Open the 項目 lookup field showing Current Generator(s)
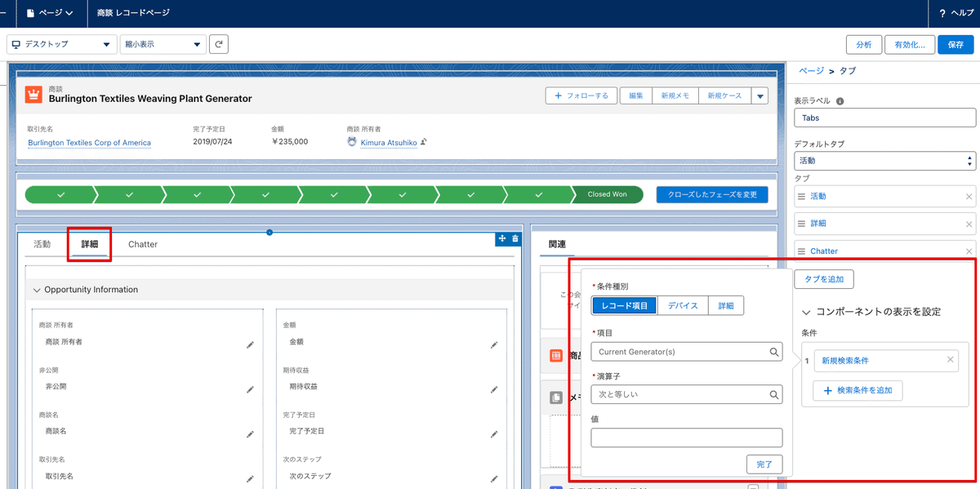Image resolution: width=980 pixels, height=489 pixels. [x=687, y=352]
